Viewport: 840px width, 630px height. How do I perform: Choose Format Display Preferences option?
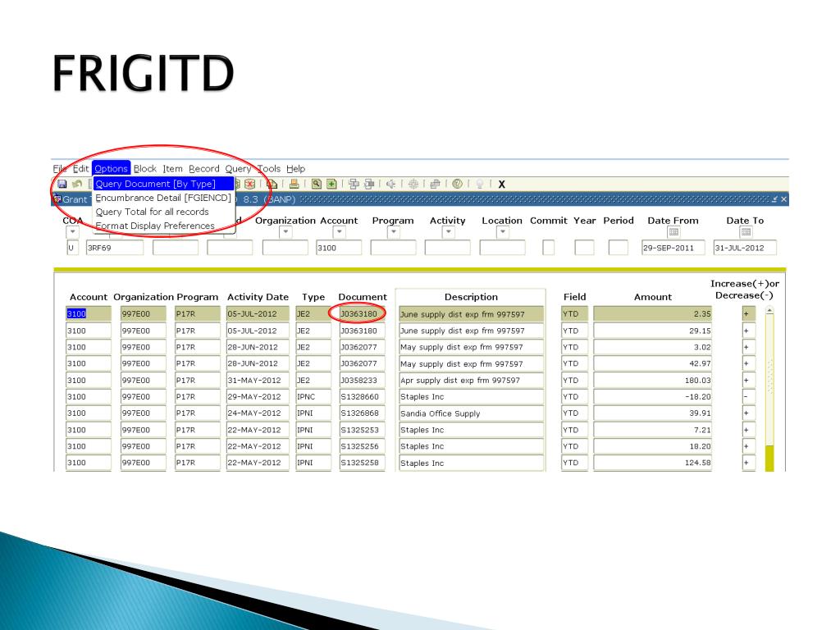click(x=163, y=226)
